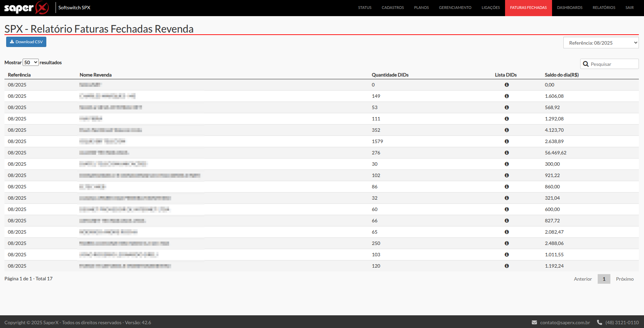Click the saldo value 56.469,62
Screen dimensions: 644x328
[x=555, y=153]
